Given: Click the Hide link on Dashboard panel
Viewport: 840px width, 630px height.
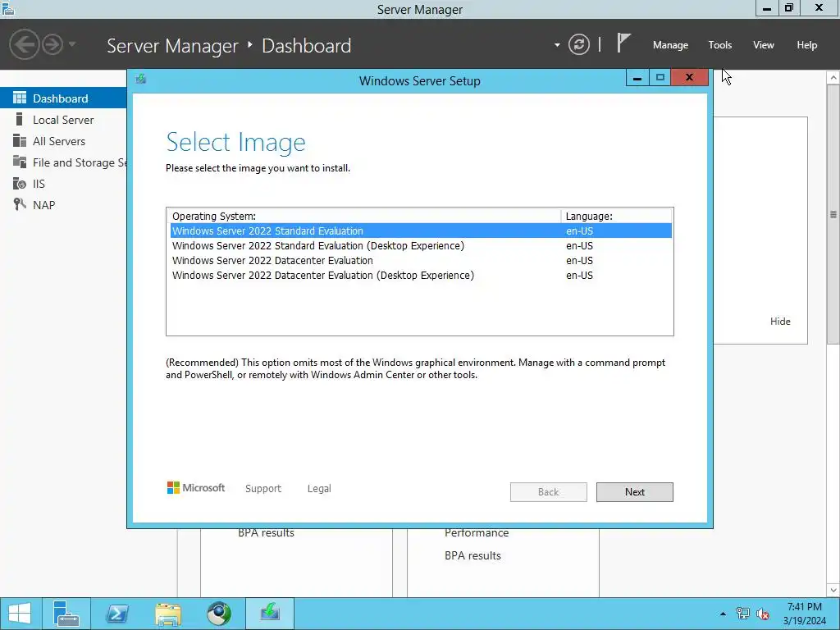Looking at the screenshot, I should (780, 322).
